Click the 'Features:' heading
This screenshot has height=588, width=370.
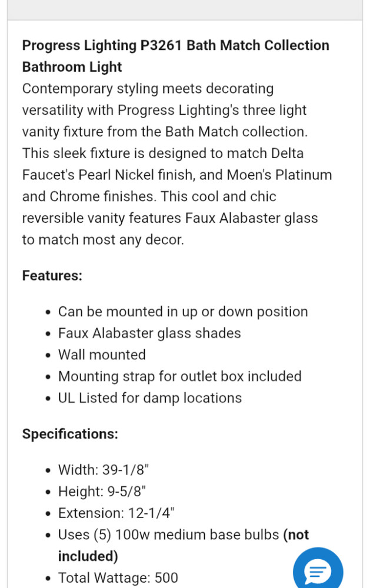(x=52, y=276)
